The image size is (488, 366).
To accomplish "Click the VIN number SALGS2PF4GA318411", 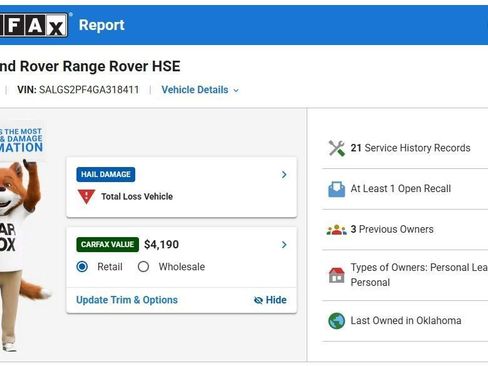I will (x=89, y=90).
